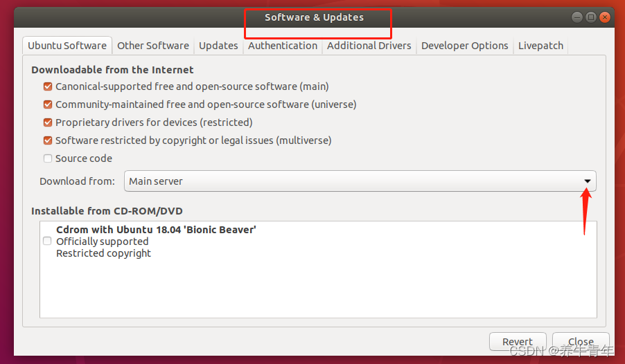Click 'Cdrom with Ubuntu 18.04 Bionic Beaver' text
This screenshot has width=625, height=364.
(x=156, y=230)
